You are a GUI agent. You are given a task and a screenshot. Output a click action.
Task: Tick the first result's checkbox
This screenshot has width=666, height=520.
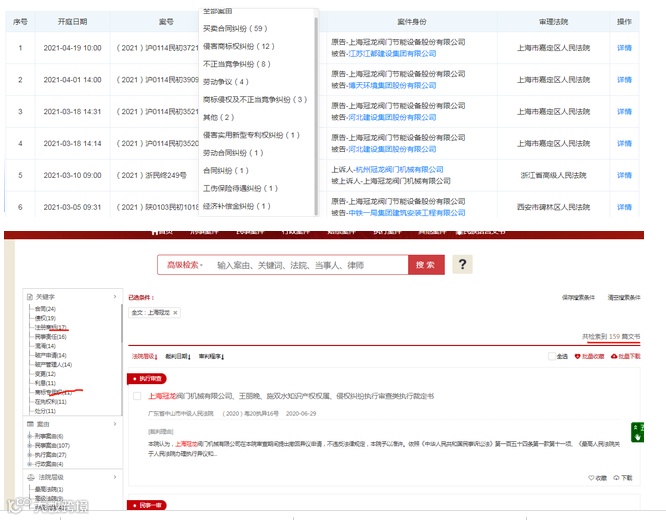[137, 396]
